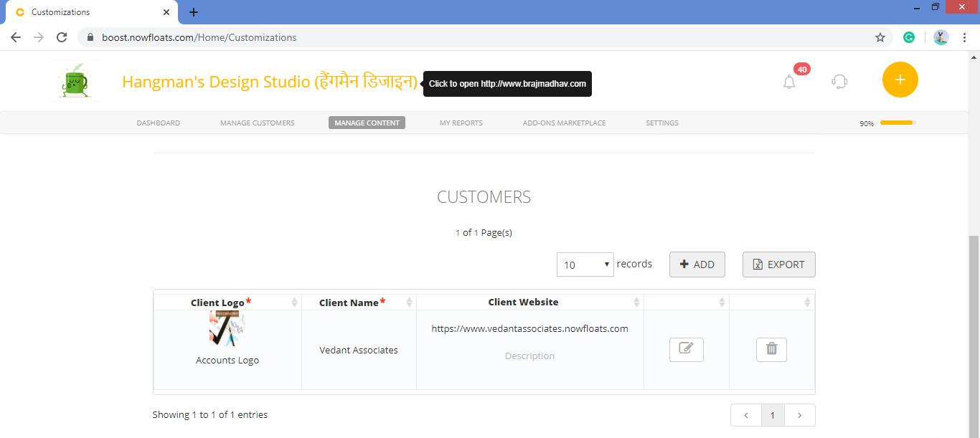This screenshot has height=438, width=980.
Task: Go to next page of entries
Action: tap(800, 415)
